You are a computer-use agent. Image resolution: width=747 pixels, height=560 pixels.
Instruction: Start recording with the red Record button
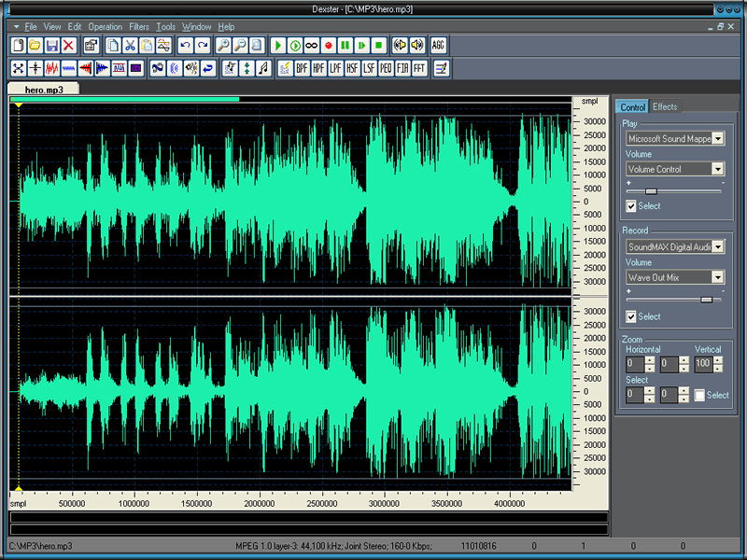pyautogui.click(x=329, y=45)
